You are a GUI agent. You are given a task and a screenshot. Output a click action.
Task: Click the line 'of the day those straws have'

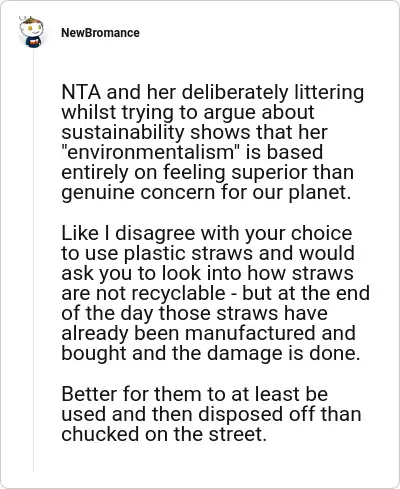(x=194, y=313)
